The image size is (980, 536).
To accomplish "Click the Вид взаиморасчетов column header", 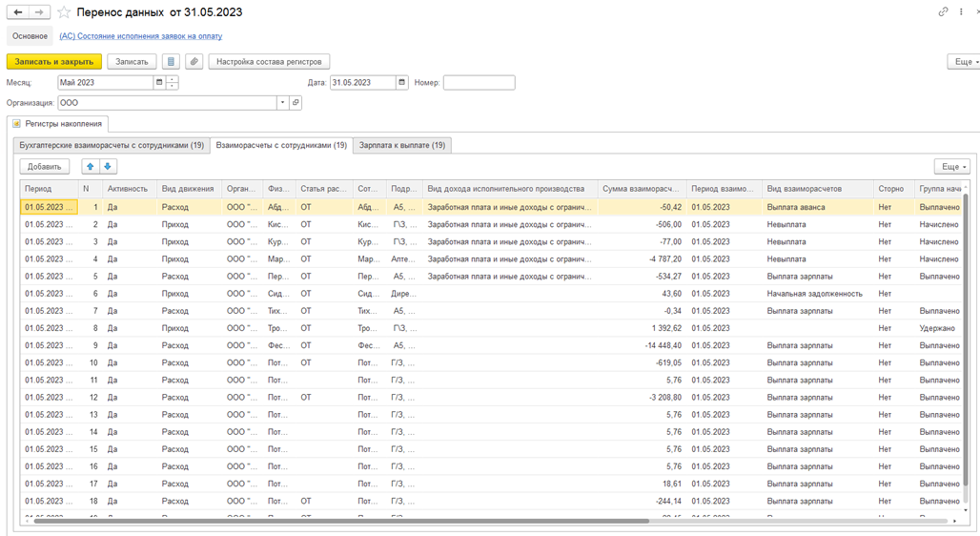I will [818, 188].
